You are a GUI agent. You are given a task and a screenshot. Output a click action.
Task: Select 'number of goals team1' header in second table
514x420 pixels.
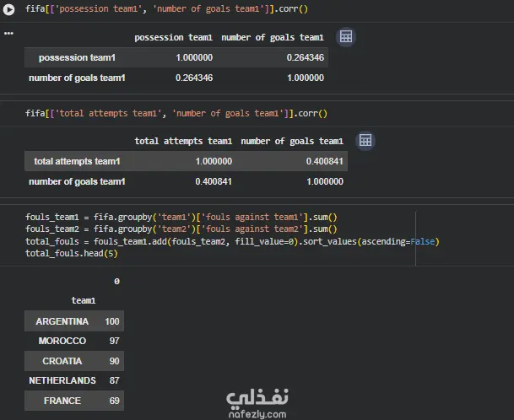292,141
